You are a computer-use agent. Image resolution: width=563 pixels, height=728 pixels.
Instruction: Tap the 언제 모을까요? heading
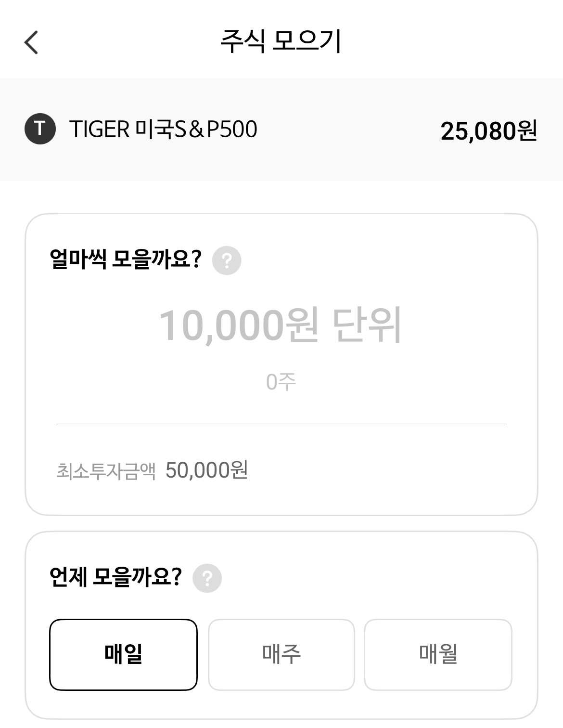[x=115, y=576]
